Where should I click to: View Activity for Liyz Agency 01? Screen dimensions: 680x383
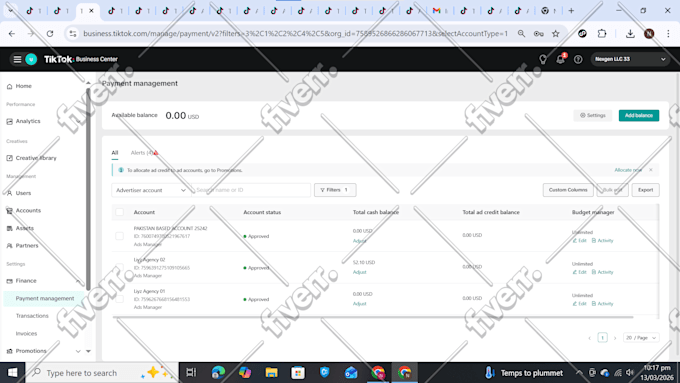click(x=602, y=304)
